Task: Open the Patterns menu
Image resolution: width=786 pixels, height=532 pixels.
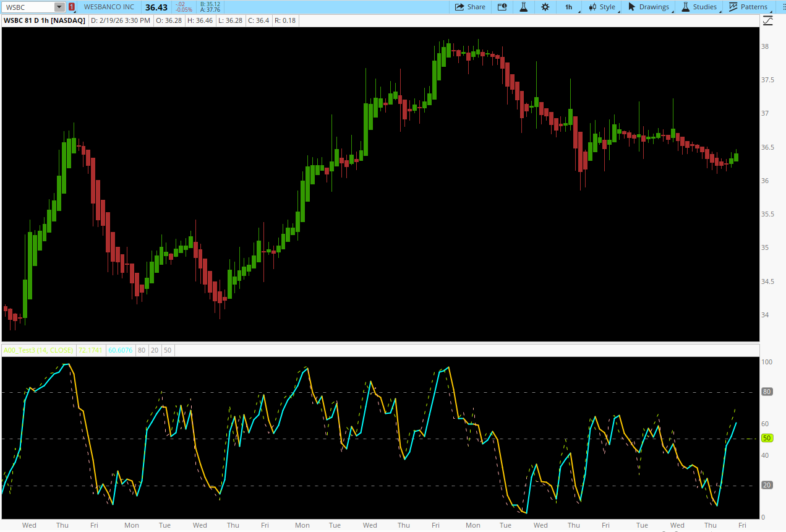Action: pos(748,7)
